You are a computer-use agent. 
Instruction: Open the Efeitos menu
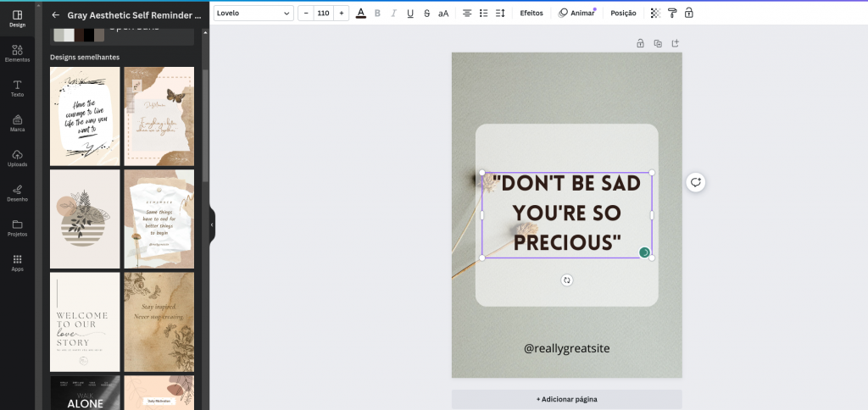tap(531, 13)
